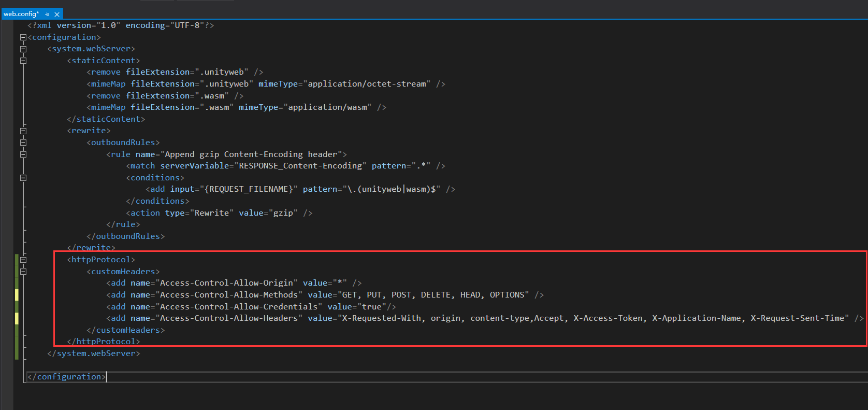Fold the staticContent block
The image size is (868, 410).
(x=23, y=61)
